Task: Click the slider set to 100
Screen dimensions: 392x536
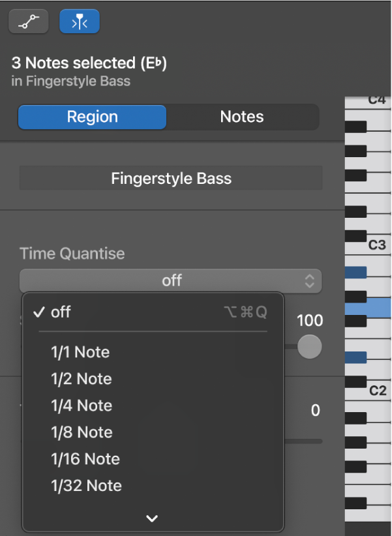Action: coord(309,346)
